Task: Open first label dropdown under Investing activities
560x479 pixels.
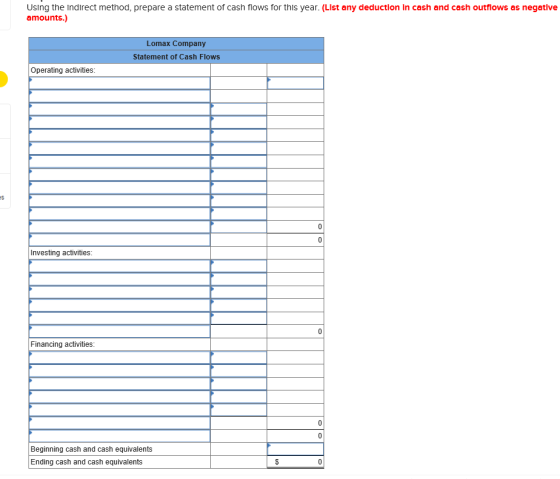Action: (x=120, y=266)
